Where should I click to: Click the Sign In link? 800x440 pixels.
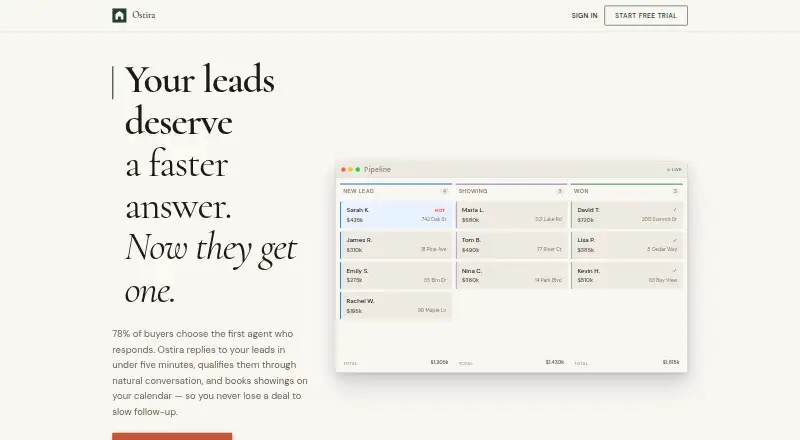(584, 16)
